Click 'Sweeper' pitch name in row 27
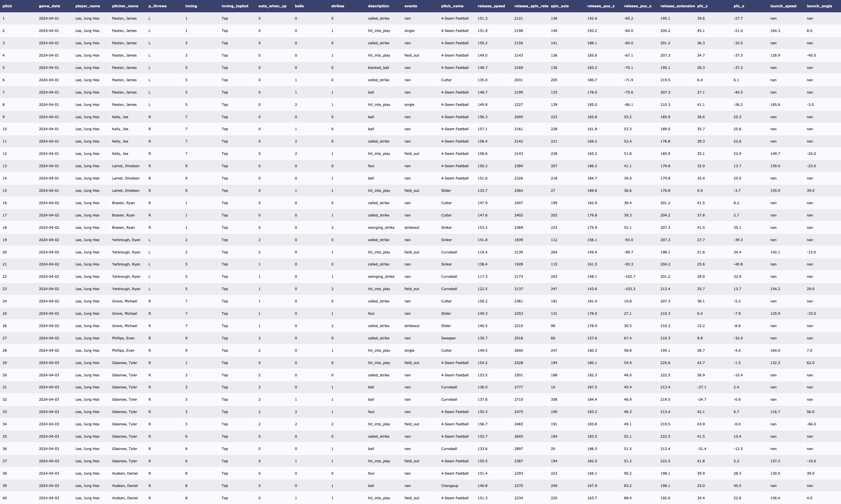 pyautogui.click(x=448, y=338)
